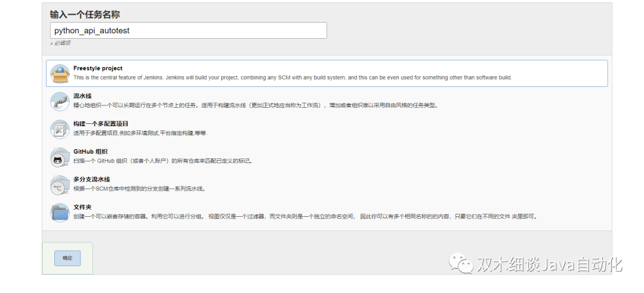The height and width of the screenshot is (293, 644).
Task: Click the description starting 精心地组织一个可以长期运行
Action: [256, 105]
